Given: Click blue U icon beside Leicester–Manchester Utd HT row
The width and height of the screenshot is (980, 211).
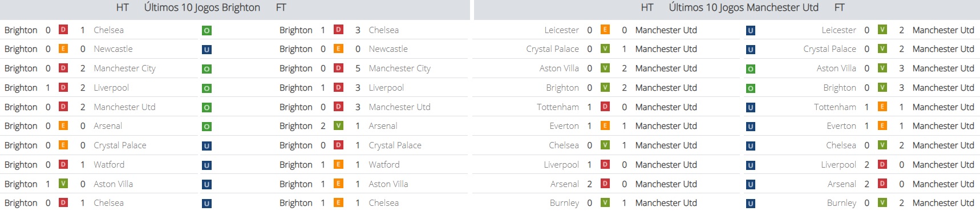Looking at the screenshot, I should 751,31.
